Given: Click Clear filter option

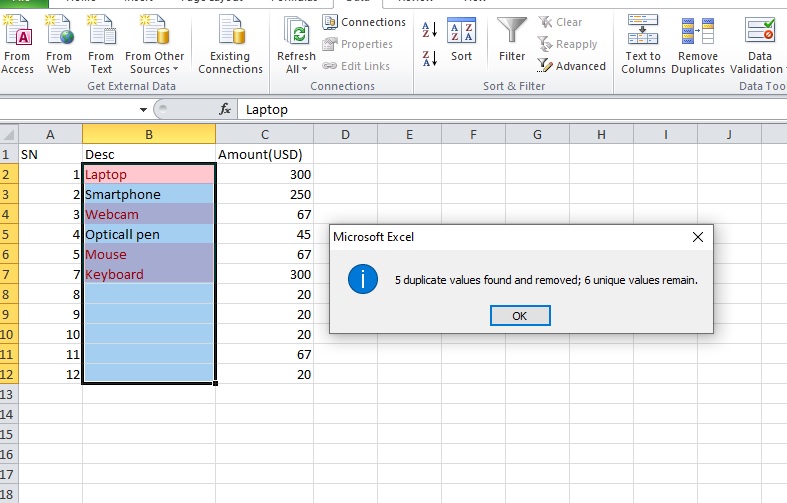Looking at the screenshot, I should click(x=560, y=22).
